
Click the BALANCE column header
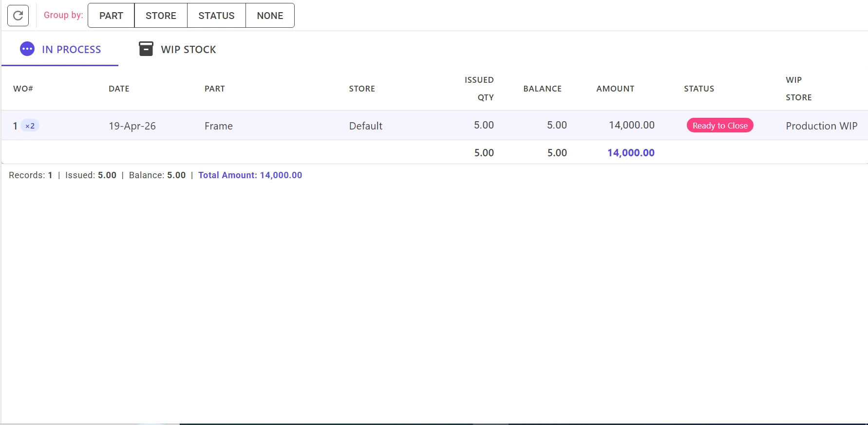click(543, 89)
